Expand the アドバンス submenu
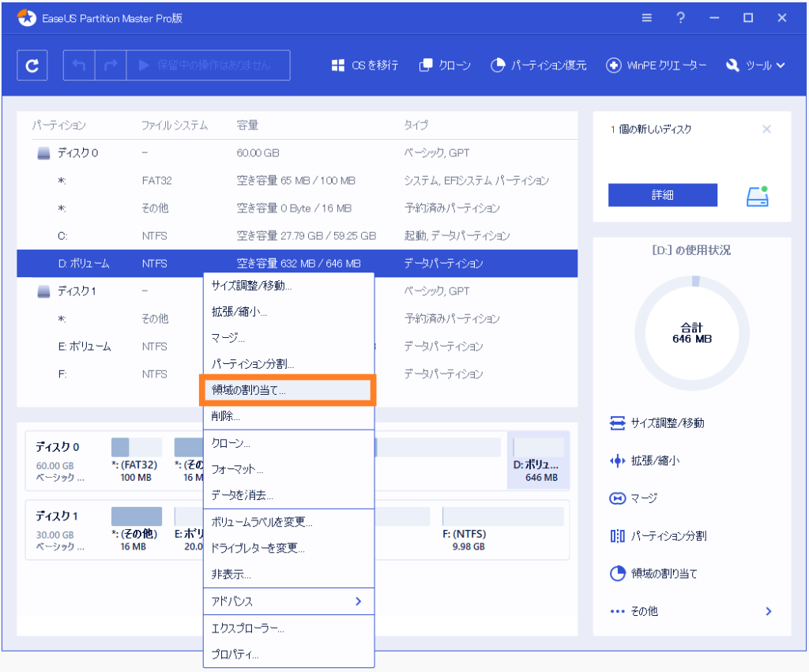This screenshot has height=672, width=809. 289,602
